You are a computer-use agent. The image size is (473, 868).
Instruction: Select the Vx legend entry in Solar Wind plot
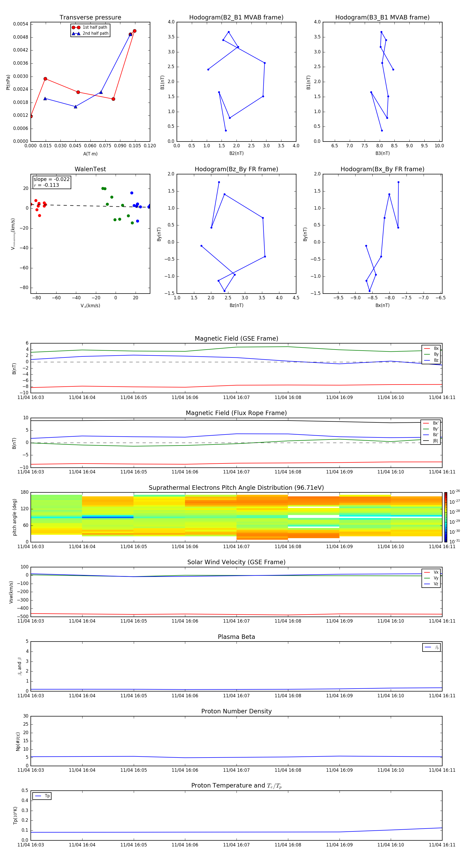point(431,572)
